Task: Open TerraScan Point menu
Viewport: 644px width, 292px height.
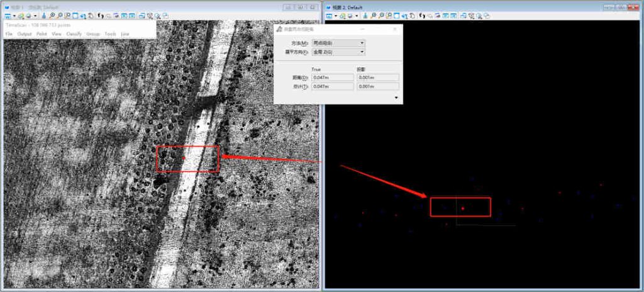Action: 42,34
